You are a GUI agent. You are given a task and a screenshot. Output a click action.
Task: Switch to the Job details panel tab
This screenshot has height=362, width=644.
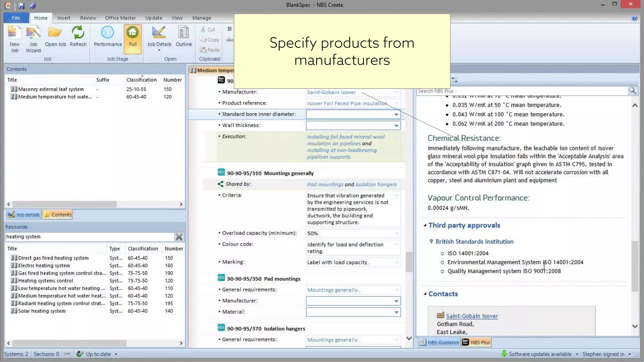pos(24,215)
